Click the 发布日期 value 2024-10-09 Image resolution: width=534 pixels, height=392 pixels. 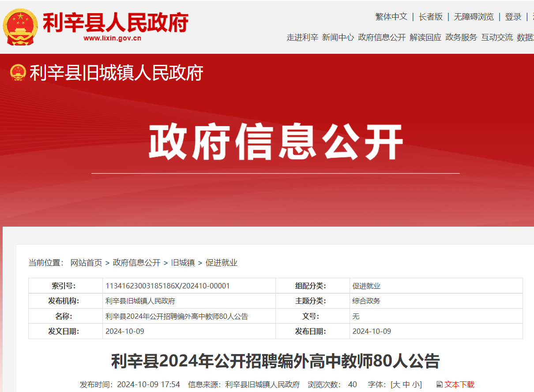click(x=372, y=331)
